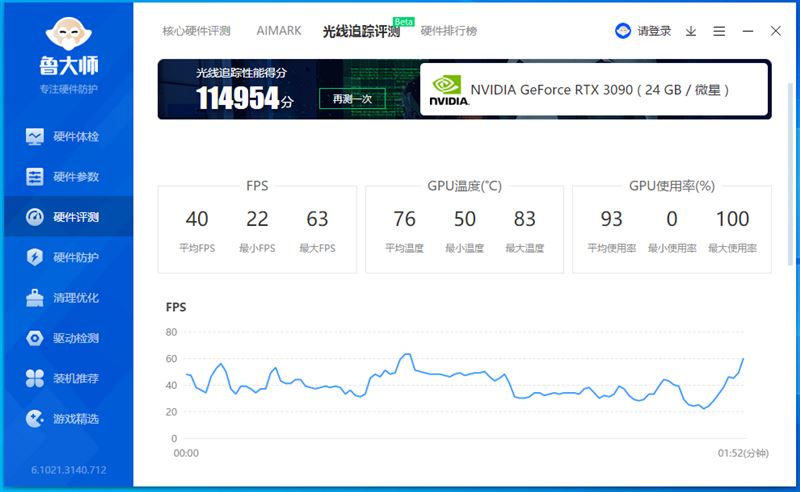This screenshot has height=492, width=800.
Task: Click the FPS chart title
Action: 176,307
